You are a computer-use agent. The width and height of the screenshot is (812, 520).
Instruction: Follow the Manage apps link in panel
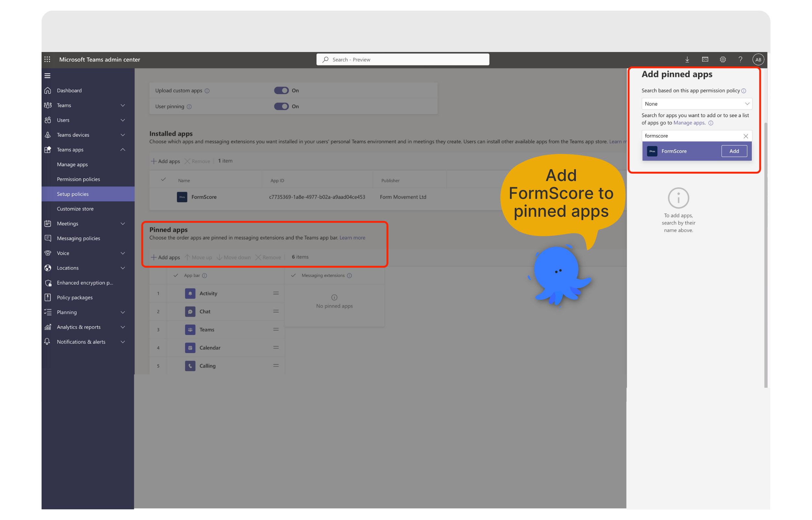point(689,123)
